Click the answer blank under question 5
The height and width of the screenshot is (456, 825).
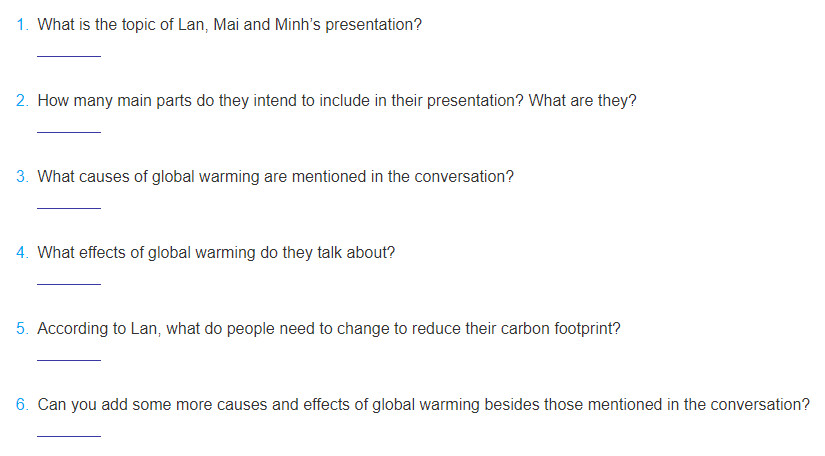click(69, 357)
